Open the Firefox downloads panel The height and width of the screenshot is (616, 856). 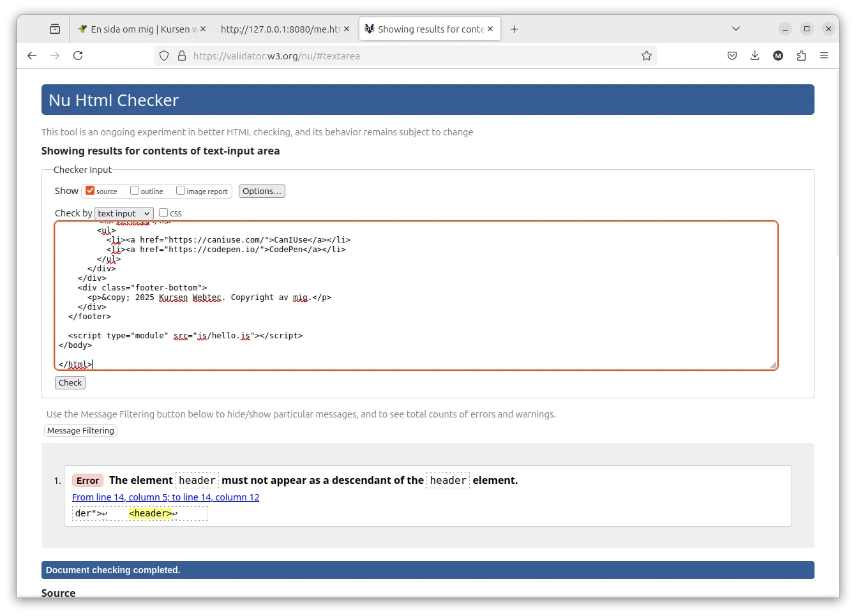pos(755,56)
